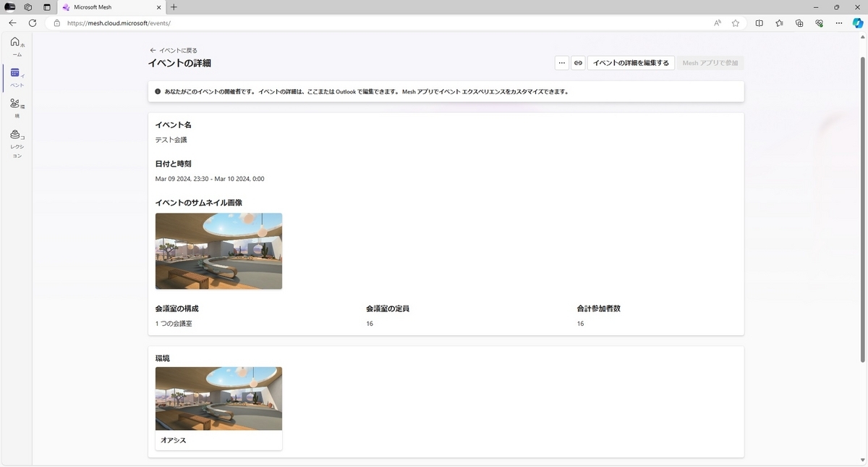This screenshot has width=868, height=467.
Task: Open a new browser tab with the plus
Action: click(x=174, y=7)
